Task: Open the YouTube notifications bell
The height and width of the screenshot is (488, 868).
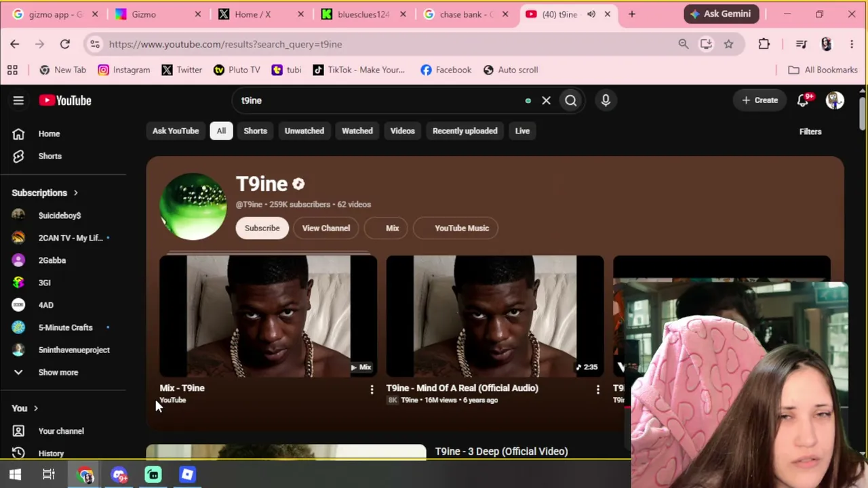Action: [x=804, y=100]
